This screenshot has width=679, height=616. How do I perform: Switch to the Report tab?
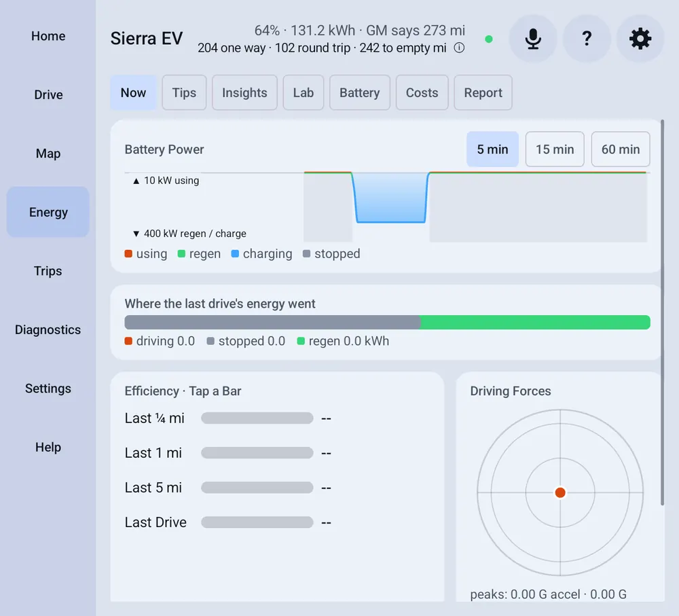tap(483, 92)
